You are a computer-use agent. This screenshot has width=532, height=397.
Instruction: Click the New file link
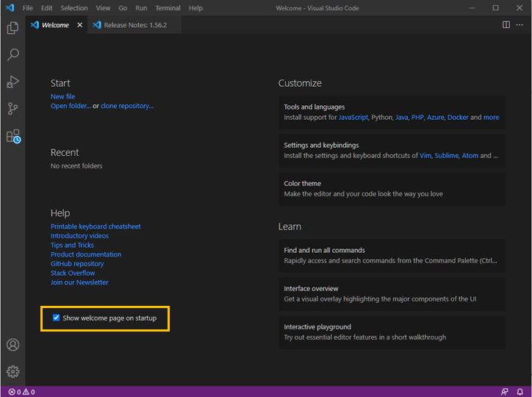tap(62, 96)
